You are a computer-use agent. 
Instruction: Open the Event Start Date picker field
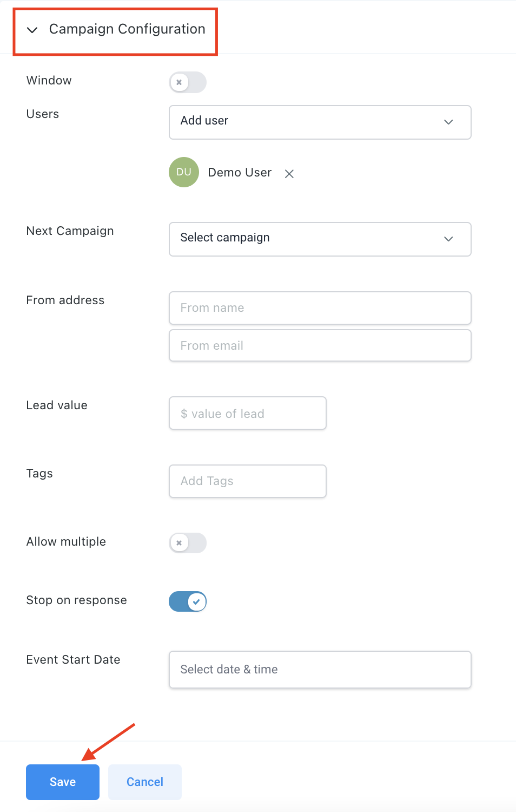pyautogui.click(x=320, y=670)
